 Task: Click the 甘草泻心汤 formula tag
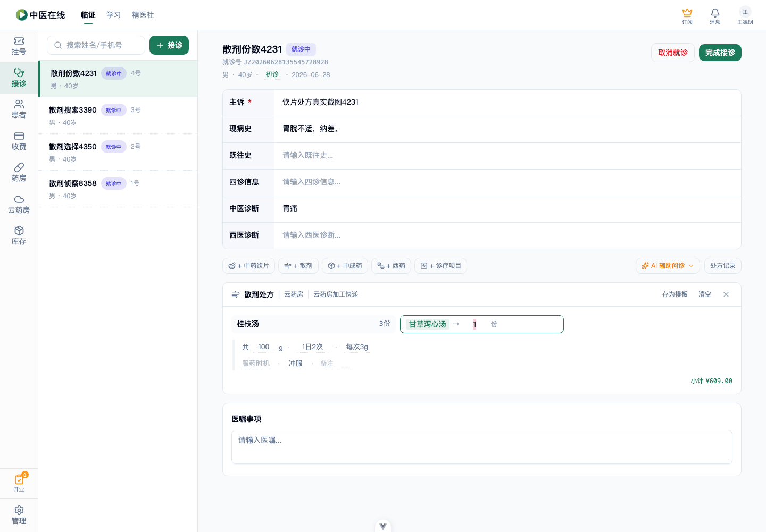coord(428,324)
